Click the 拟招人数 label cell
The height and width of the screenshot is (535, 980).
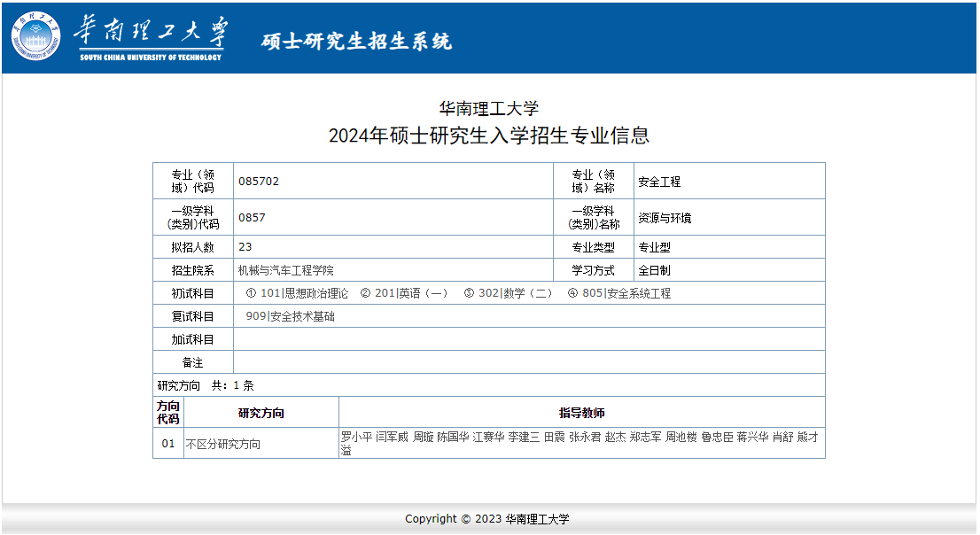pyautogui.click(x=193, y=247)
